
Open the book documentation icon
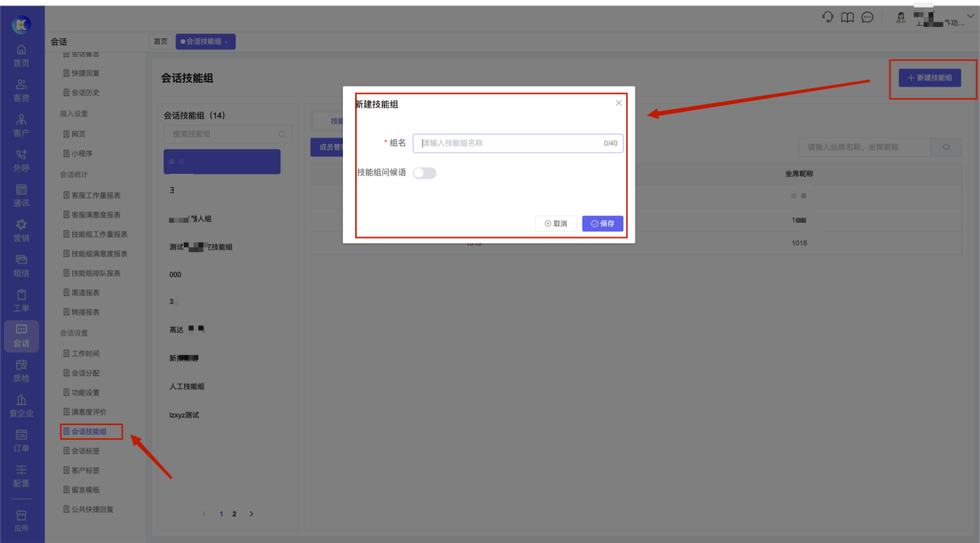[x=848, y=17]
